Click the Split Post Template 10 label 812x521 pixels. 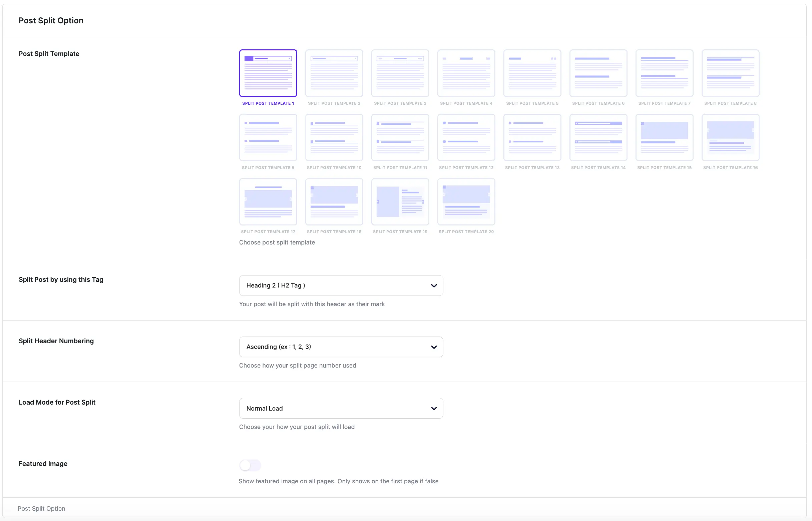point(334,168)
